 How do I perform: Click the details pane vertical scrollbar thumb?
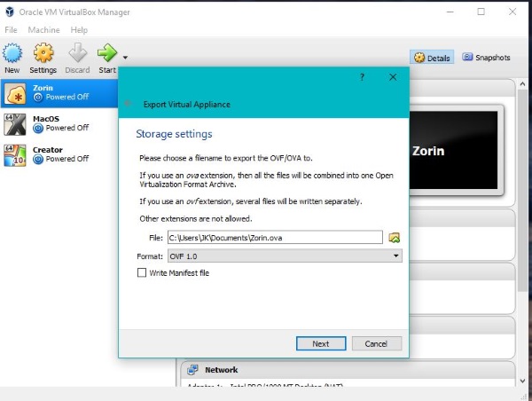coord(523,190)
